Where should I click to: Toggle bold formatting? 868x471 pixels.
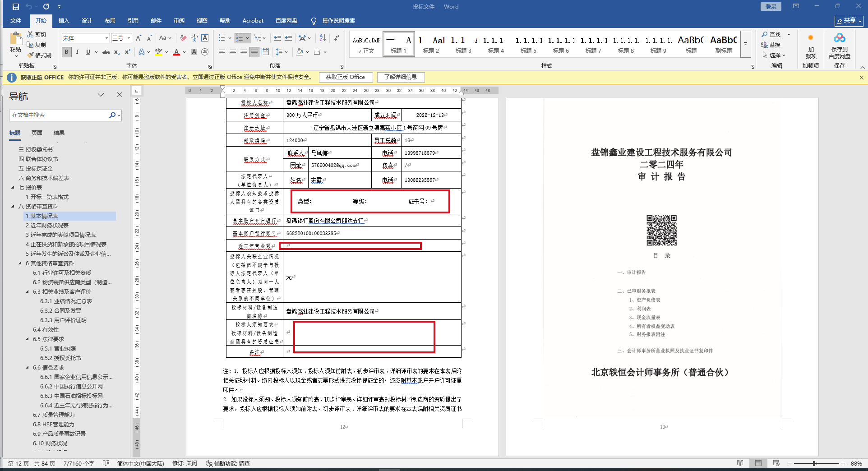point(66,52)
